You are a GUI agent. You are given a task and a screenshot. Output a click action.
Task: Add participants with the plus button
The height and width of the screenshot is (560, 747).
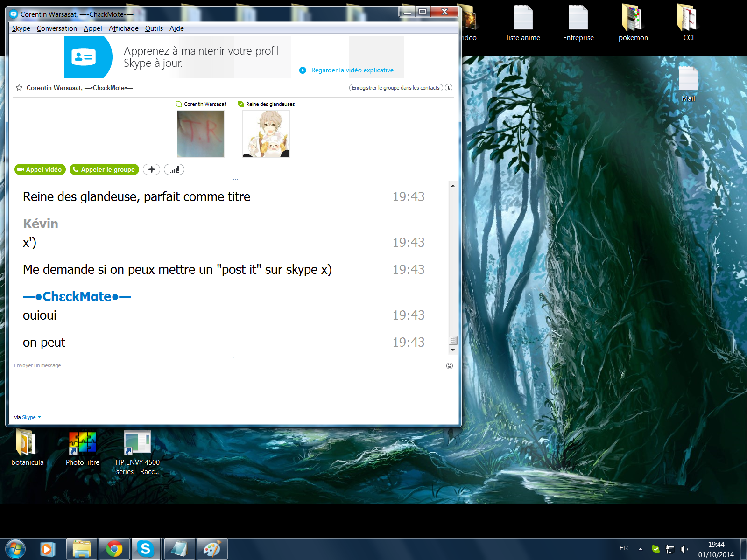point(151,169)
